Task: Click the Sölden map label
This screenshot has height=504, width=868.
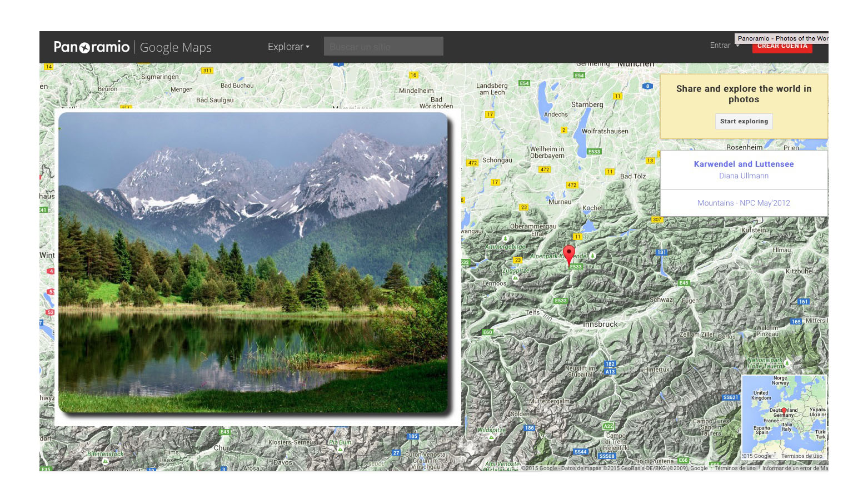Action: click(x=520, y=414)
